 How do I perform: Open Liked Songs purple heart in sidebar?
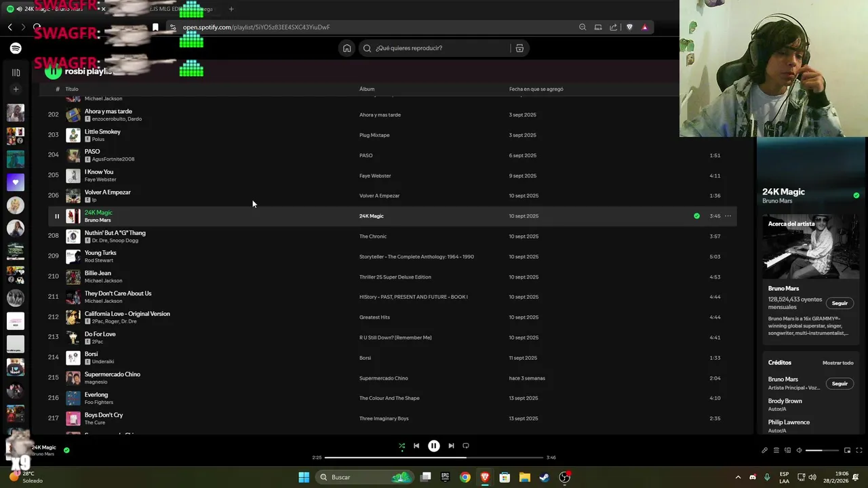(x=16, y=182)
